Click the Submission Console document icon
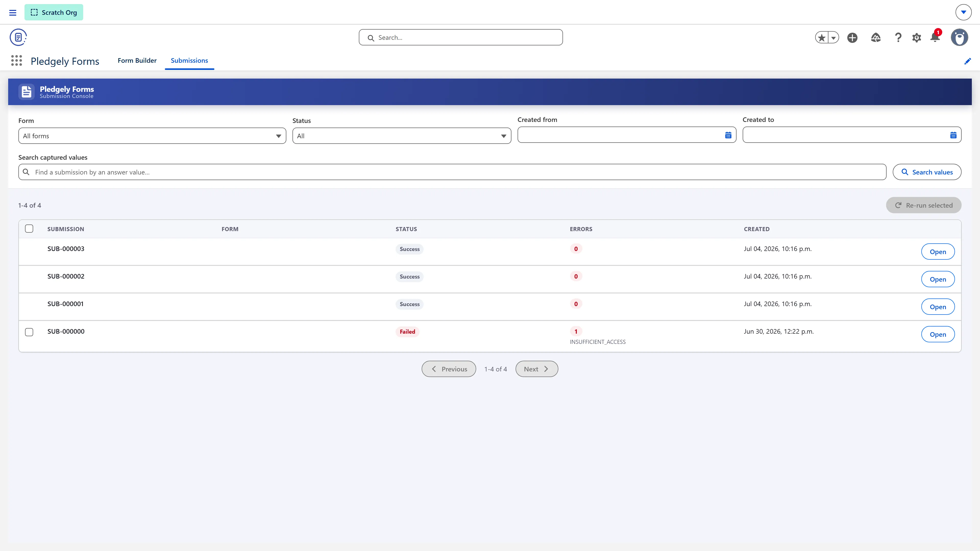The image size is (980, 551). 26,92
